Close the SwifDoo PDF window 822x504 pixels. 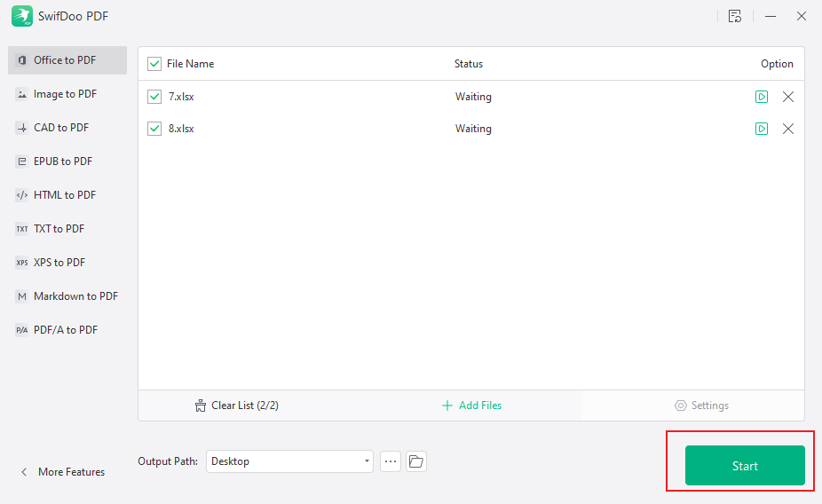point(801,16)
